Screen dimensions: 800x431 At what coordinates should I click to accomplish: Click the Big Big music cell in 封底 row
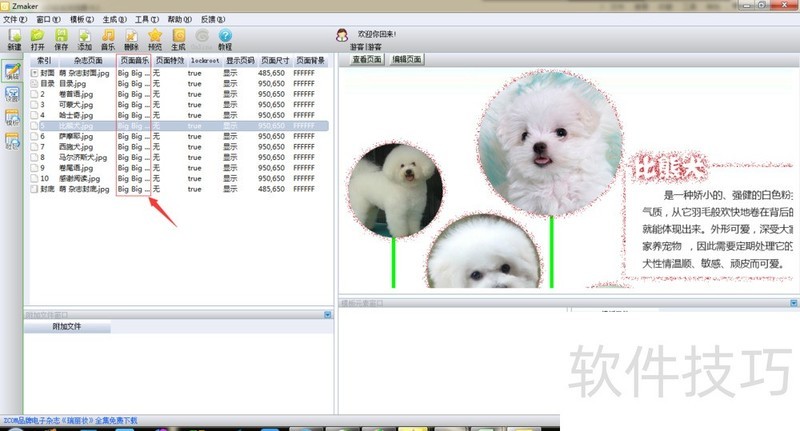(x=134, y=189)
